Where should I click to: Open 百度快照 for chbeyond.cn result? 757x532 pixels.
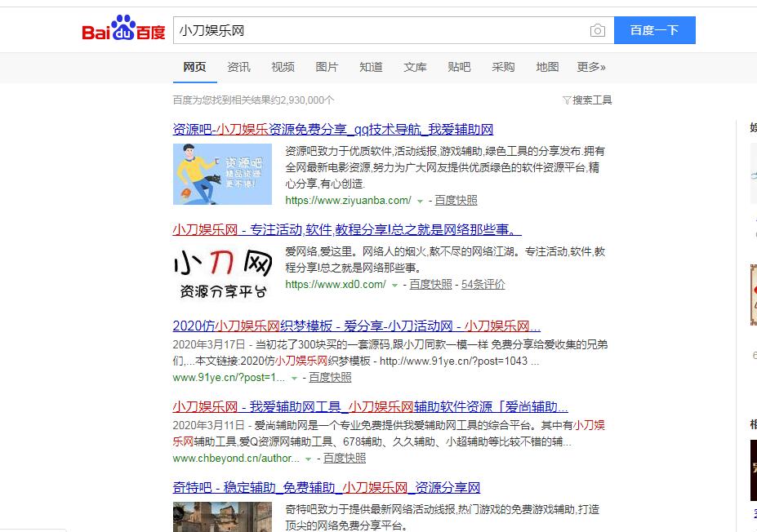click(345, 459)
